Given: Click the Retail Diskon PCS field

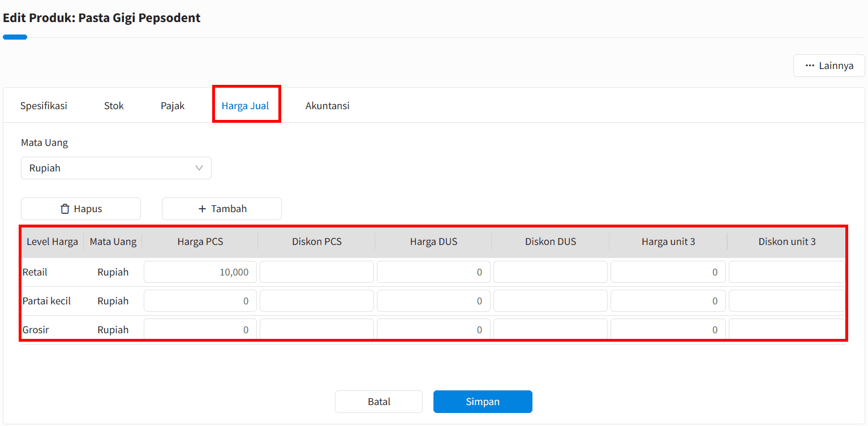Looking at the screenshot, I should pos(317,272).
